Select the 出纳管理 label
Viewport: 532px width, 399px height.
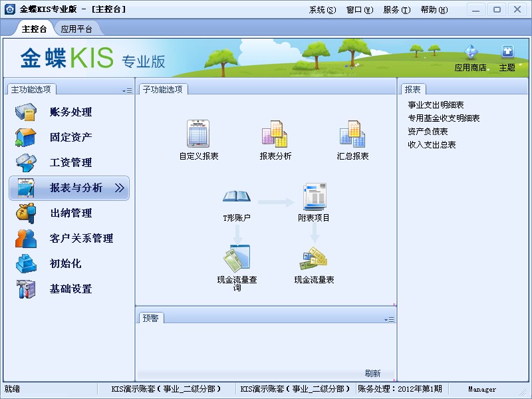[x=70, y=213]
